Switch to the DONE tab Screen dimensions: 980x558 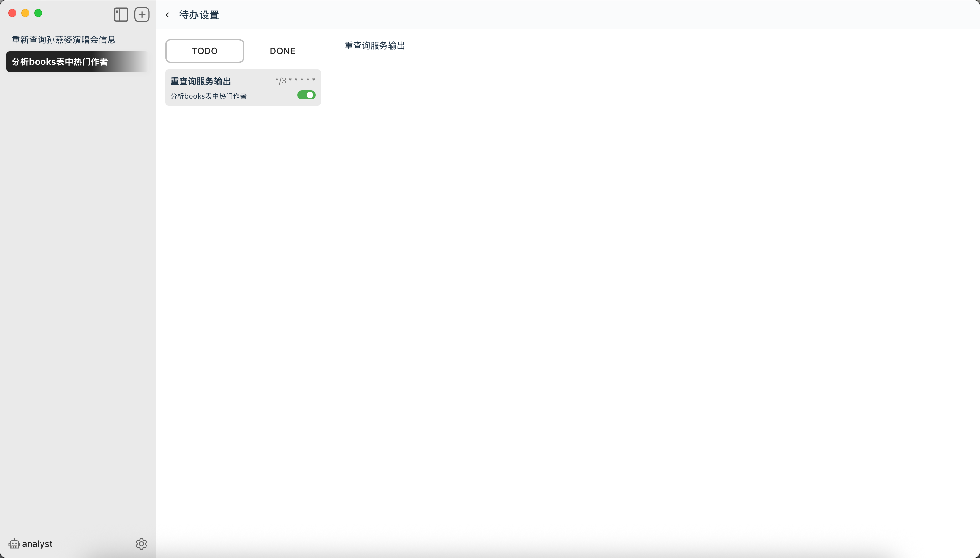click(x=282, y=51)
